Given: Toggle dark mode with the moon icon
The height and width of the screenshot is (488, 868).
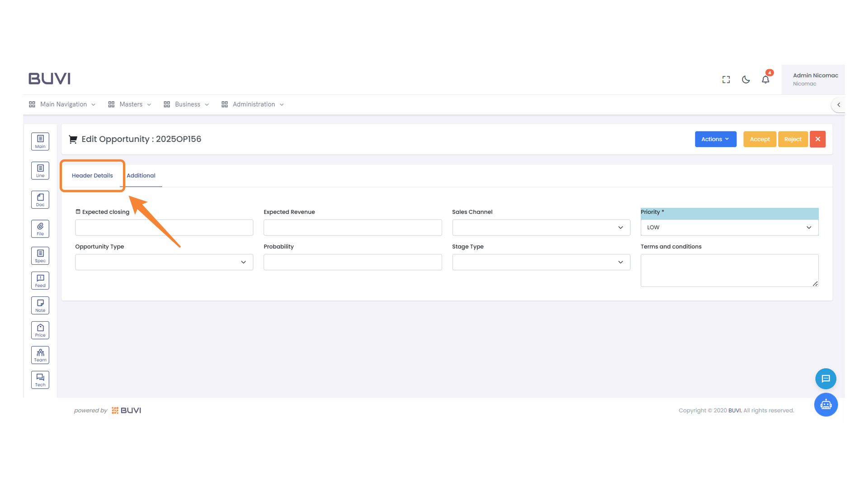Looking at the screenshot, I should [745, 79].
